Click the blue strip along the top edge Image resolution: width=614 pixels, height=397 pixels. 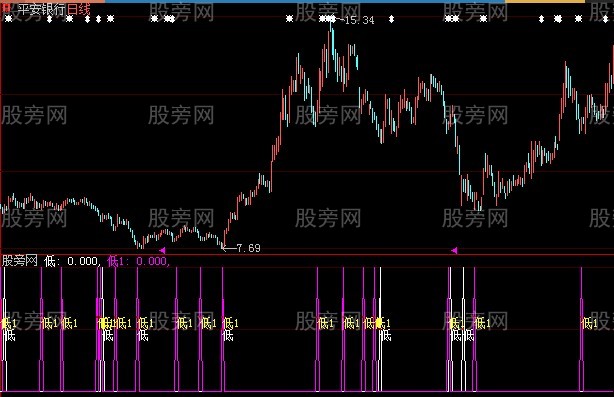[x=305, y=2]
